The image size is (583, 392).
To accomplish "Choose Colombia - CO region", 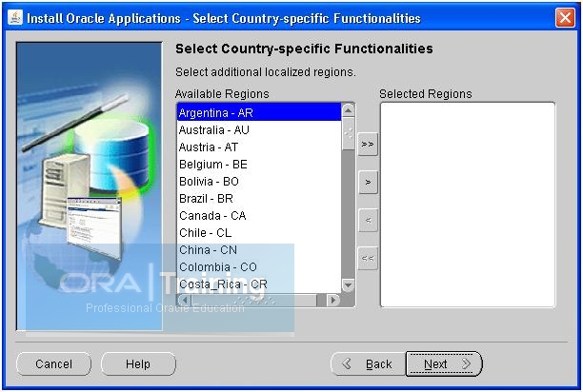I will [x=259, y=267].
